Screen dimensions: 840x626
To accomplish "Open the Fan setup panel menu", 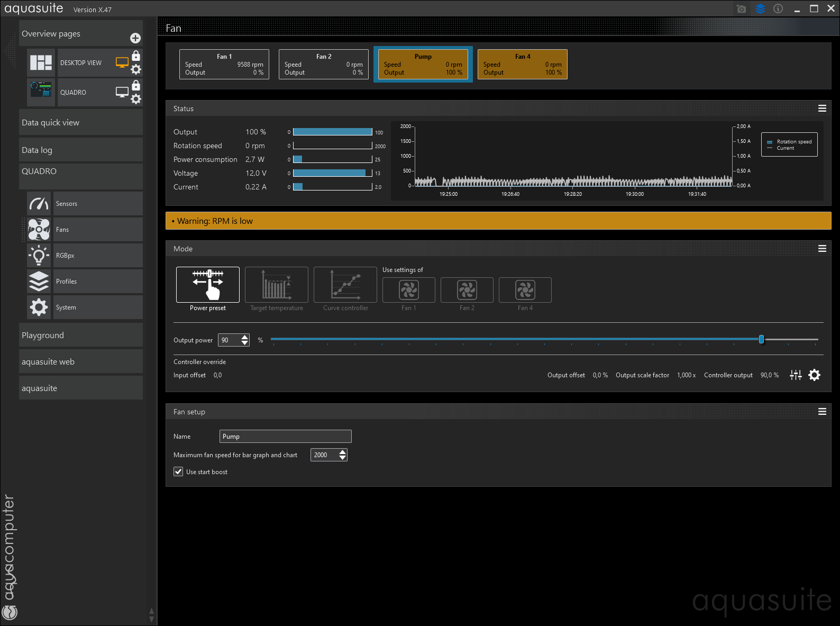I will point(822,412).
